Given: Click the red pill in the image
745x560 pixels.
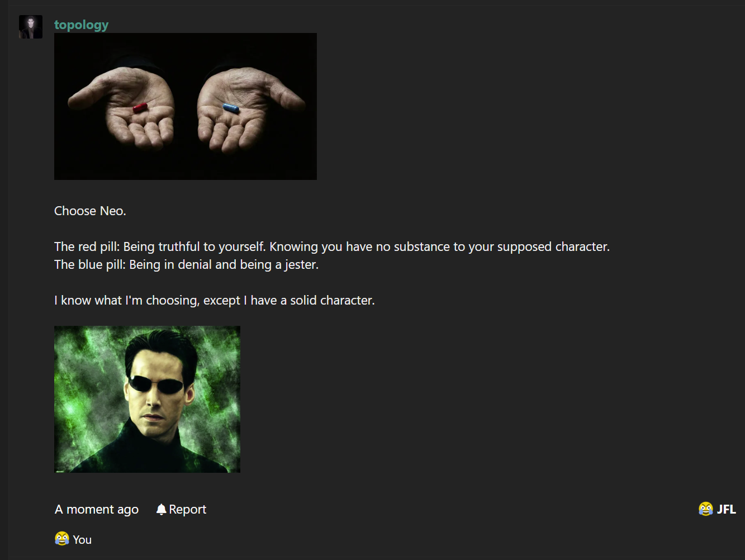Looking at the screenshot, I should (x=140, y=107).
